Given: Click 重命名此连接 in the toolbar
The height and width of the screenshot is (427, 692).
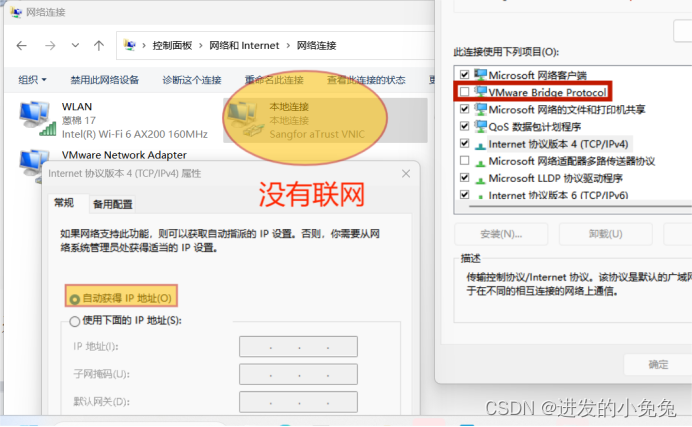Looking at the screenshot, I should [275, 80].
